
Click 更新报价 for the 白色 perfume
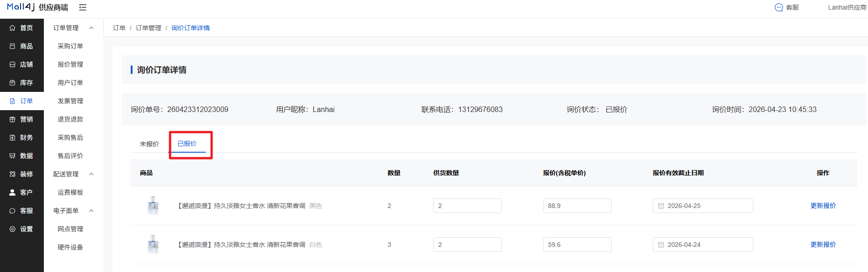point(823,245)
